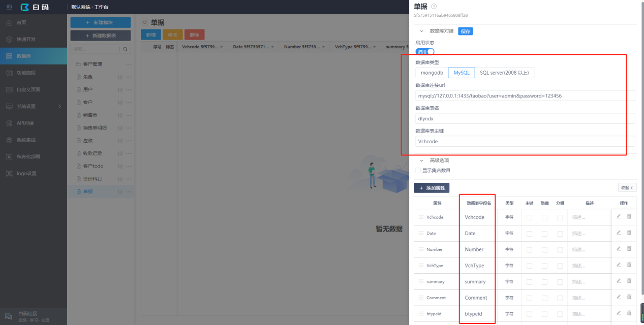Image resolution: width=644 pixels, height=325 pixels.
Task: Open the Number column header dropdown arrow
Action: click(x=323, y=47)
